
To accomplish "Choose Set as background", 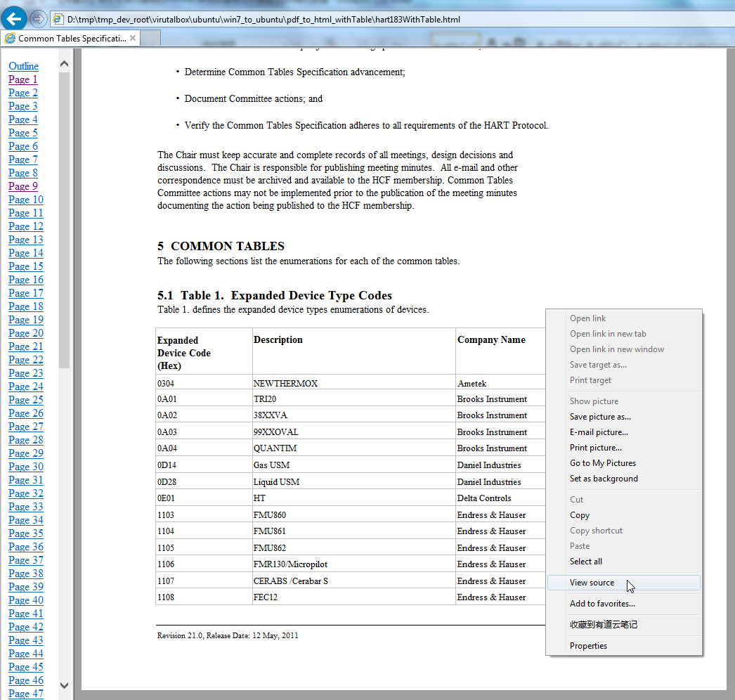I will 623,478.
